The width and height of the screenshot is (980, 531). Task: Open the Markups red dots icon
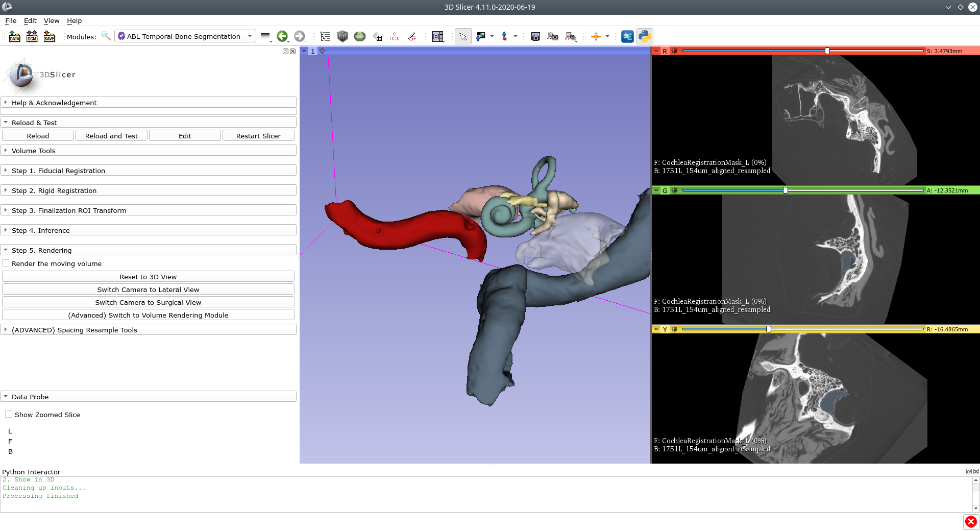(395, 36)
